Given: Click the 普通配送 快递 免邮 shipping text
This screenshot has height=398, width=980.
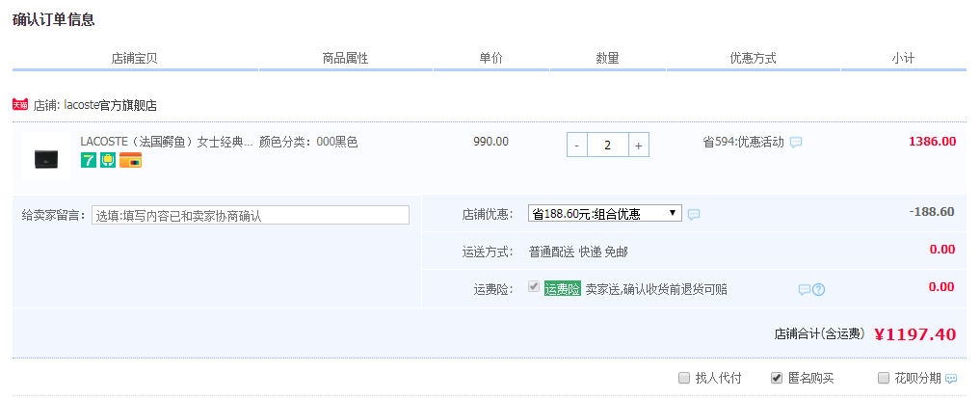Looking at the screenshot, I should click(578, 252).
